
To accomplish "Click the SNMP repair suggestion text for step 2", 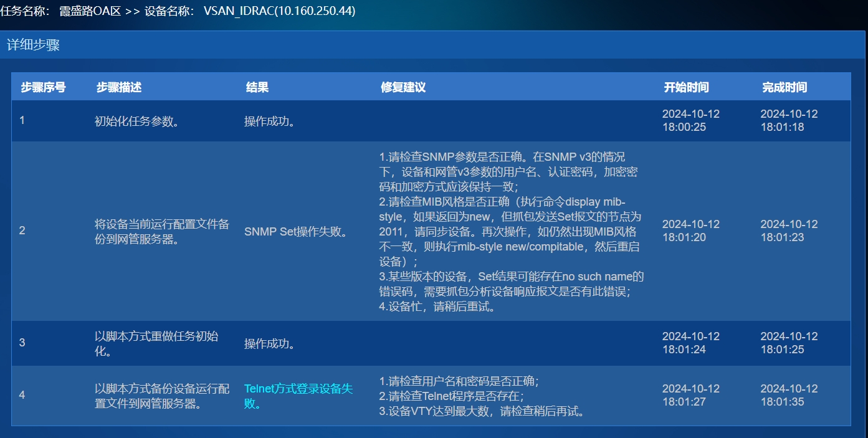I will tap(512, 231).
